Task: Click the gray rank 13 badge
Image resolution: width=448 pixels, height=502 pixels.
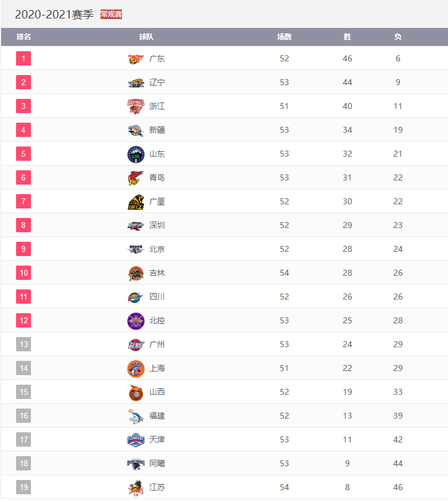Action: [24, 344]
